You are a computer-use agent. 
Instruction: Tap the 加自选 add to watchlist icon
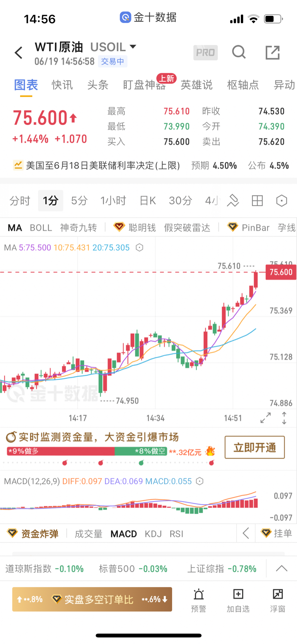tap(238, 594)
